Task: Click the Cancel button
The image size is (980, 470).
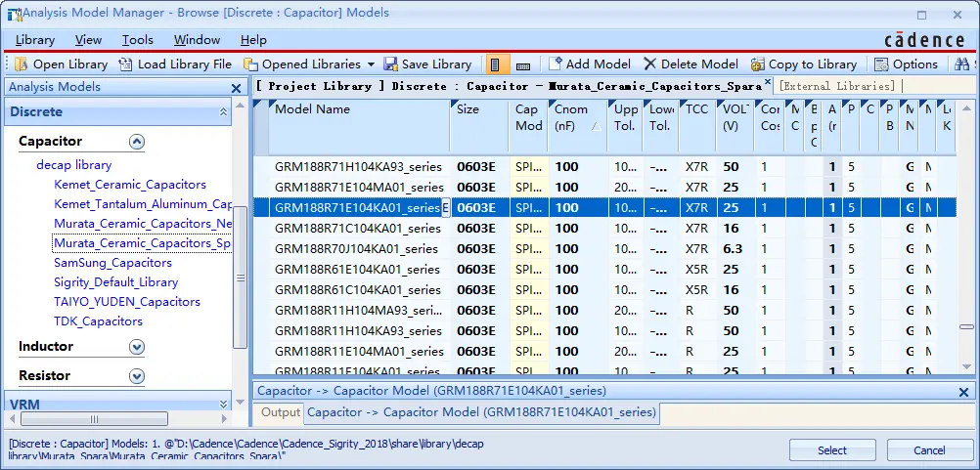Action: pyautogui.click(x=929, y=450)
